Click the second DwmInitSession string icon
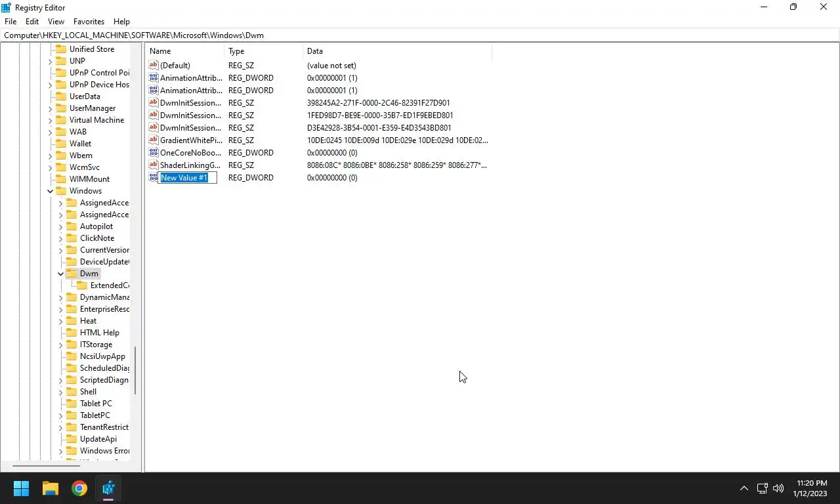This screenshot has width=840, height=504. pos(154,115)
